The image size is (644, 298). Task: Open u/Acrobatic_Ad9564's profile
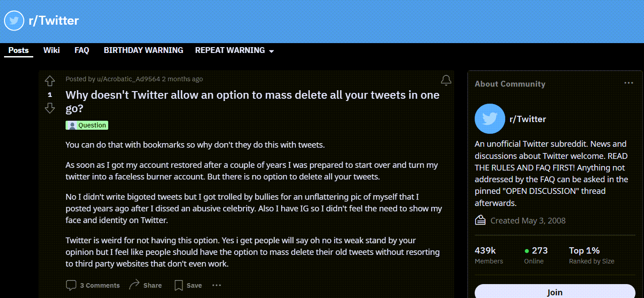pyautogui.click(x=128, y=79)
